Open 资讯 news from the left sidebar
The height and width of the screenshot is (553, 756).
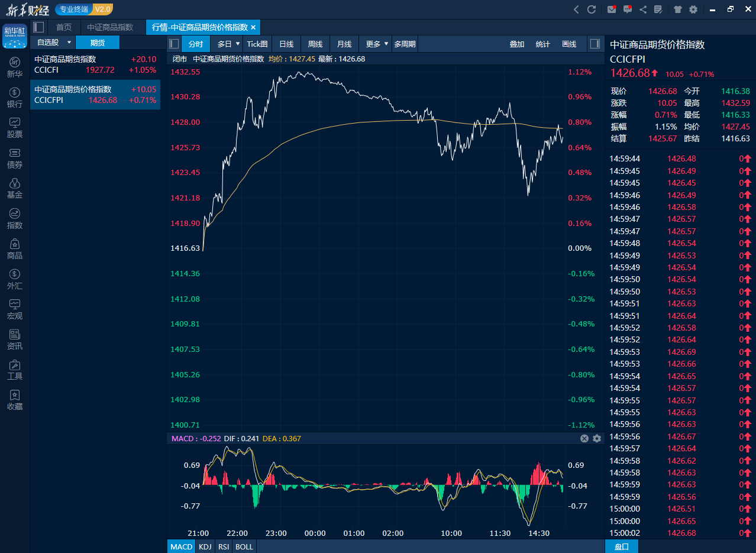[14, 339]
